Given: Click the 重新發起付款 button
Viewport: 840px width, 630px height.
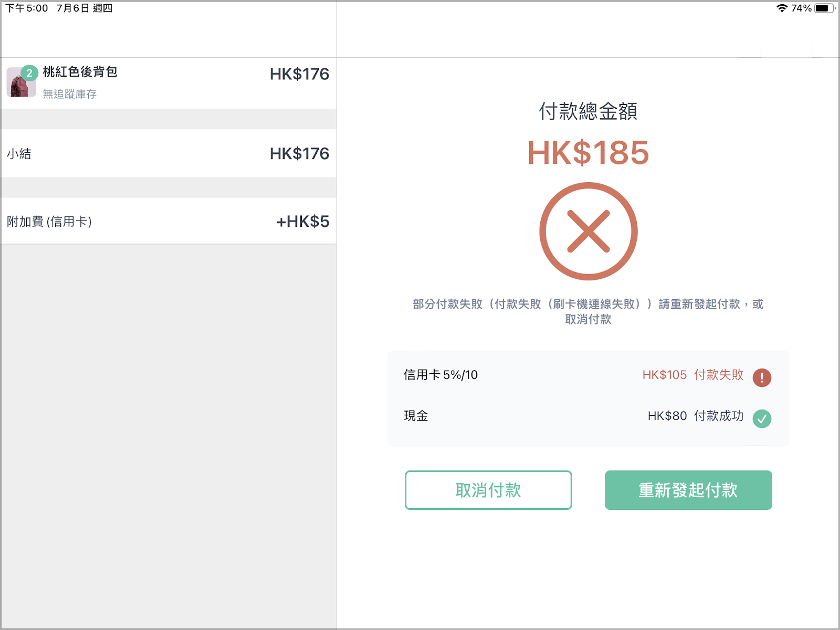Looking at the screenshot, I should (x=688, y=490).
